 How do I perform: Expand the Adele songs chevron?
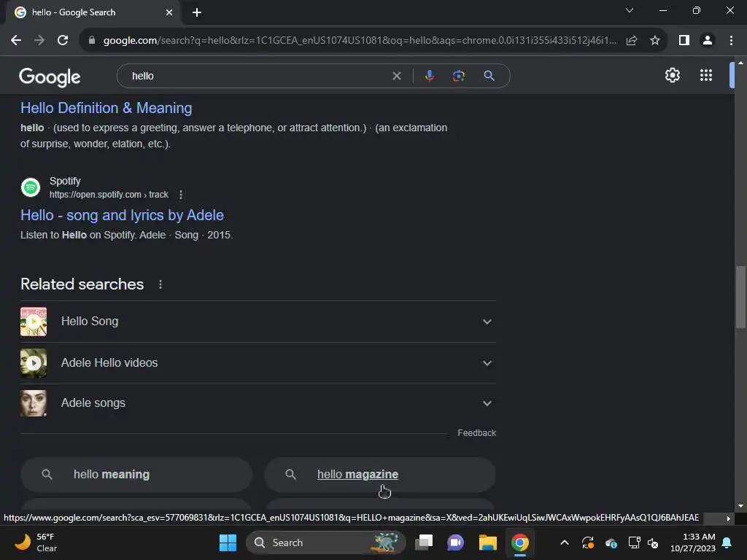pyautogui.click(x=487, y=403)
